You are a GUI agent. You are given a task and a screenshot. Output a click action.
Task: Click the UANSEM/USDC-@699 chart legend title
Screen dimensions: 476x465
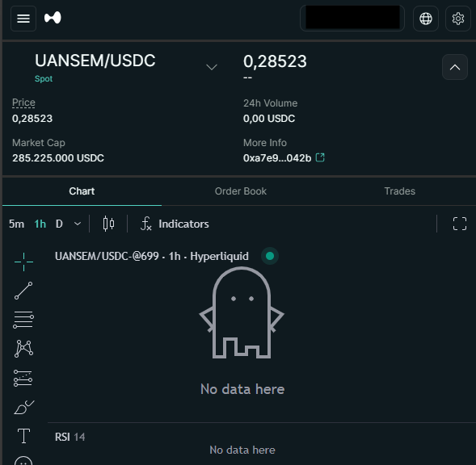151,256
